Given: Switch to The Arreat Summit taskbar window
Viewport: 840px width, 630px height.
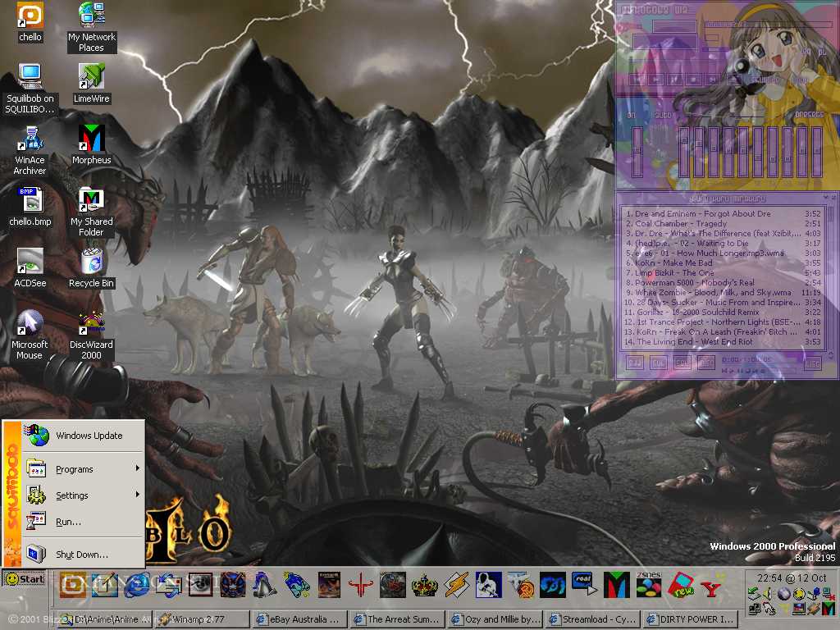Looking at the screenshot, I should click(397, 619).
